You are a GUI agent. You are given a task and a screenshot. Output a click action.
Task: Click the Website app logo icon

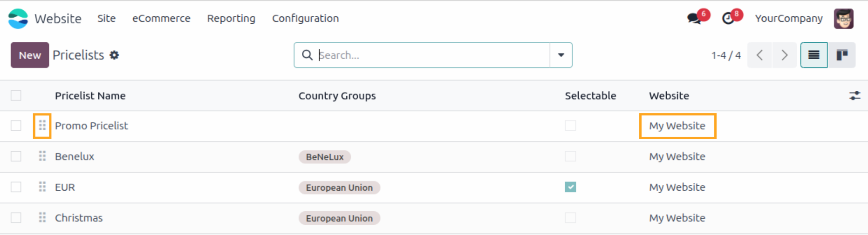click(18, 19)
